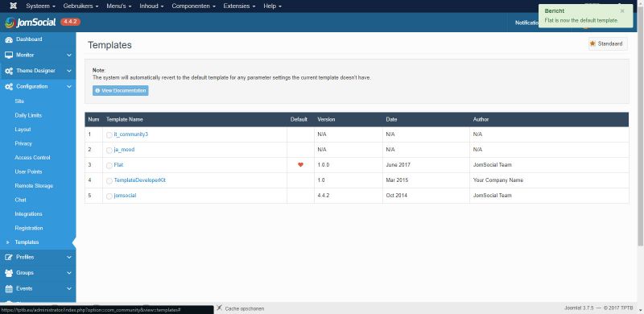The width and height of the screenshot is (644, 314).
Task: Click the Dashboard gauge icon in sidebar
Action: tap(9, 39)
